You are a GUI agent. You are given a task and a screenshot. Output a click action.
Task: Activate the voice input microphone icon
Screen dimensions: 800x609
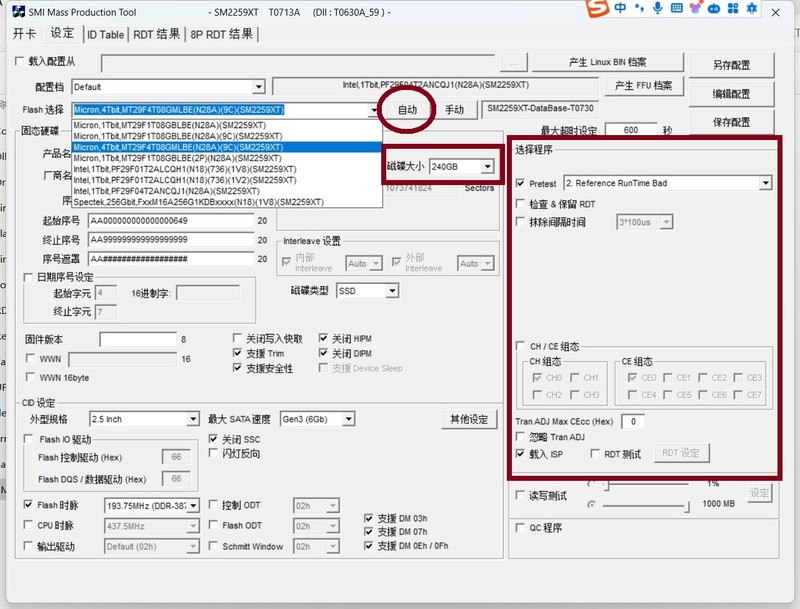[658, 10]
